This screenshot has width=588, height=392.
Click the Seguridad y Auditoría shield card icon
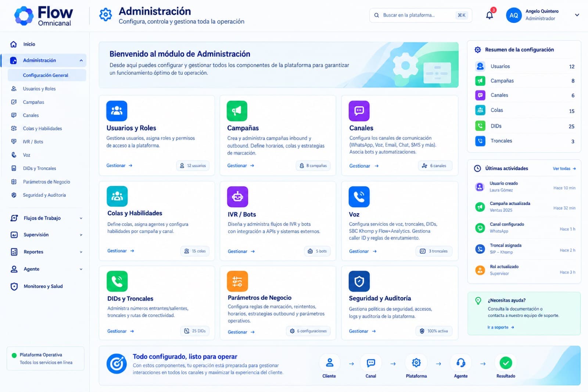coord(359,281)
